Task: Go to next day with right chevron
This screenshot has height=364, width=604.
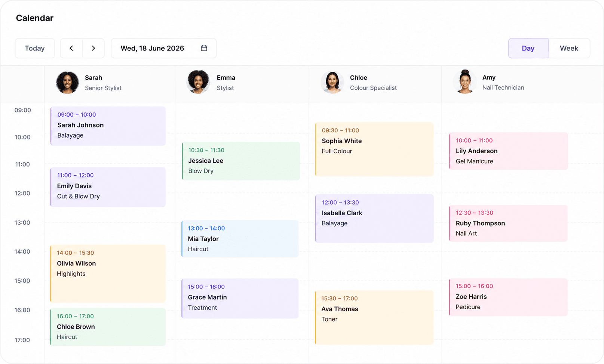Action: (x=93, y=48)
